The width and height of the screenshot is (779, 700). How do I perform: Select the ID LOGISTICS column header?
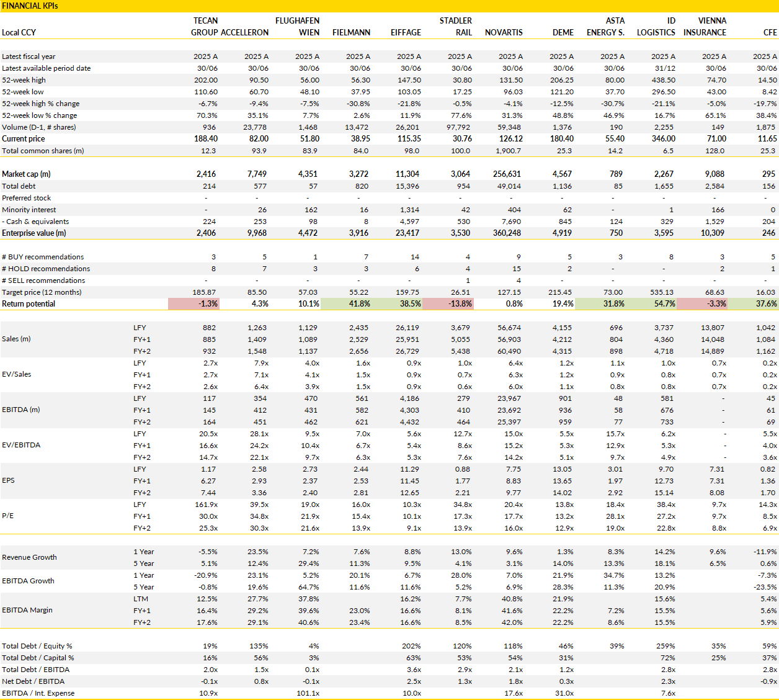coord(656,27)
